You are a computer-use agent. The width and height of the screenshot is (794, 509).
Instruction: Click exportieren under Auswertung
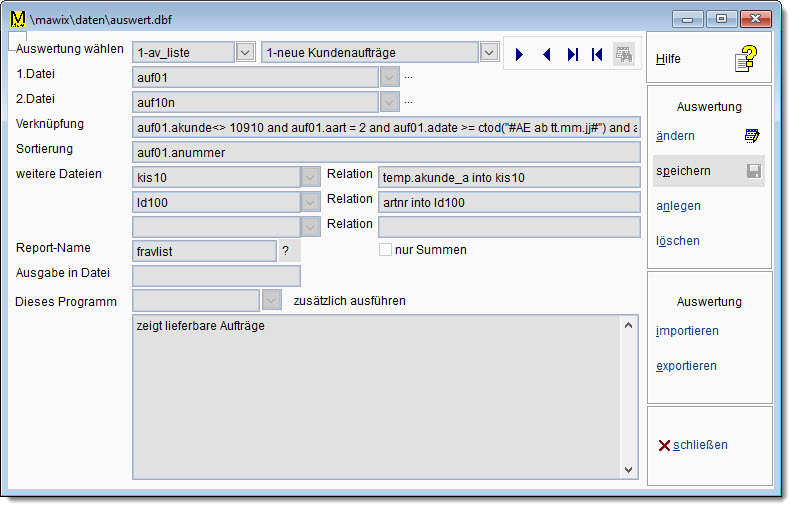pos(686,366)
